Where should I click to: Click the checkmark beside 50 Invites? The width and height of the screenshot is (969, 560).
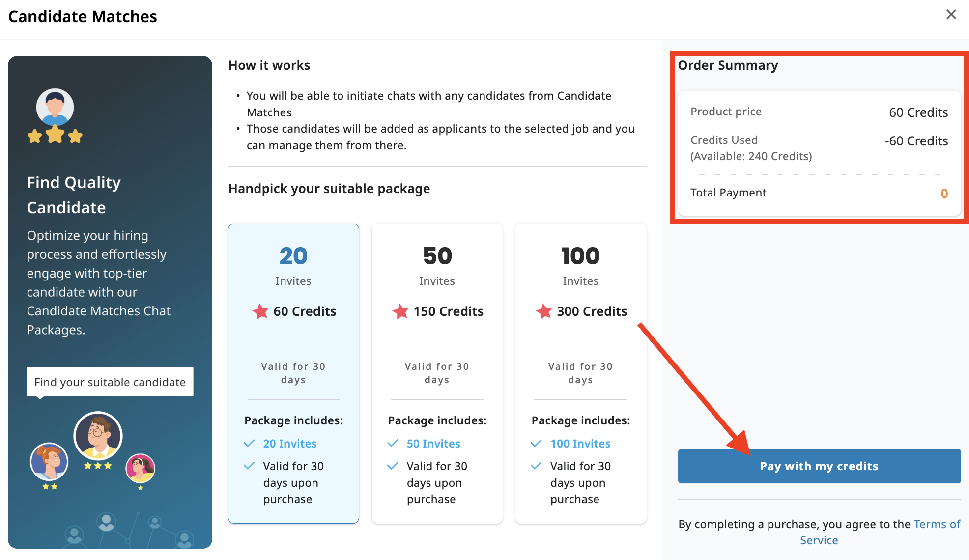[393, 443]
